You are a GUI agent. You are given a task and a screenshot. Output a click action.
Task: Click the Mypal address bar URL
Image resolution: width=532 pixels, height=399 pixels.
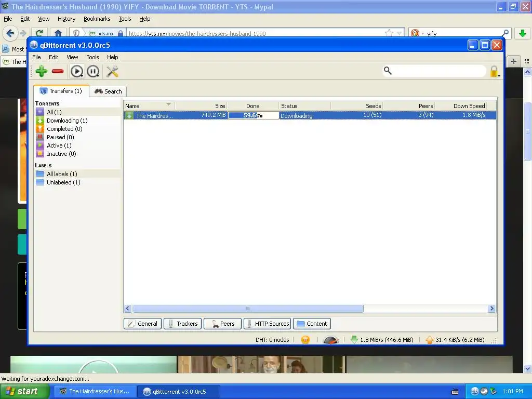click(197, 33)
